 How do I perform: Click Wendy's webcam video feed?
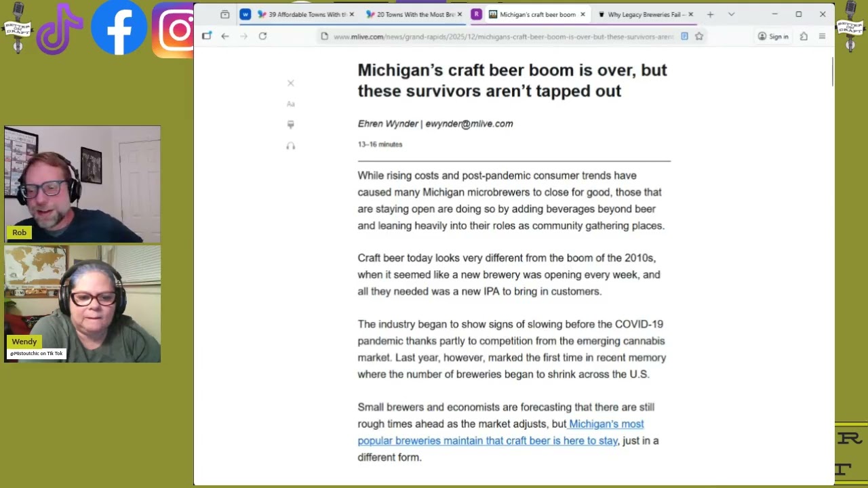pyautogui.click(x=82, y=304)
